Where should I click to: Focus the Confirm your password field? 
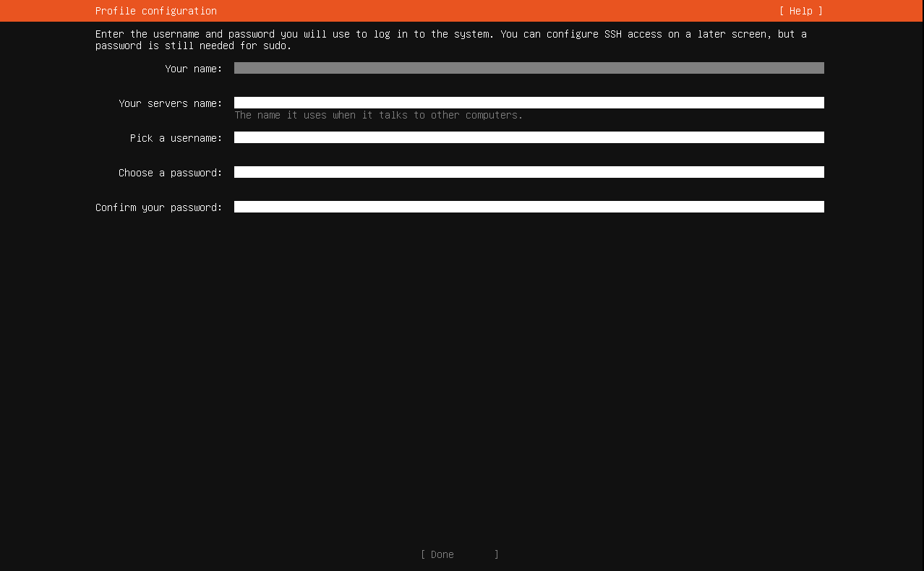click(x=529, y=207)
